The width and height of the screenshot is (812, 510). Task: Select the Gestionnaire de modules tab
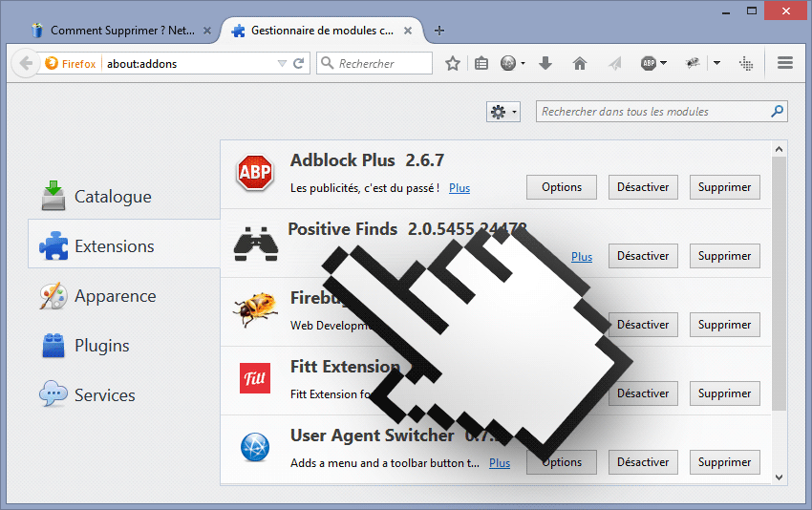(321, 31)
